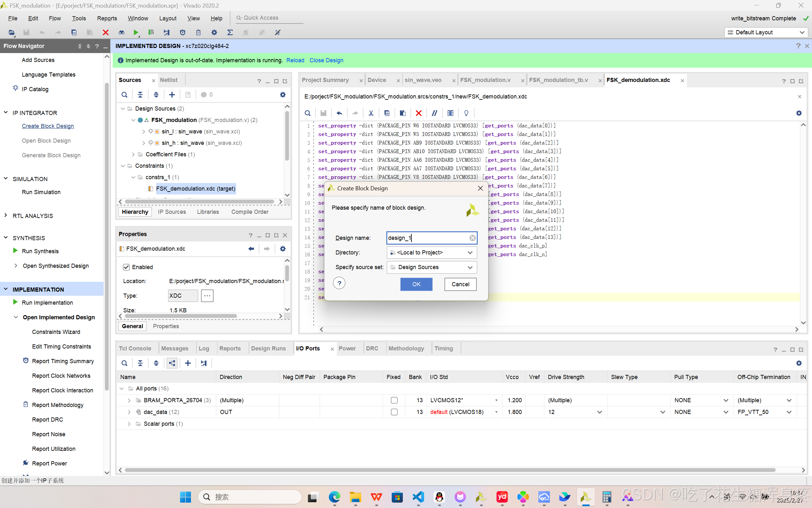The height and width of the screenshot is (508, 812).
Task: Click the Close Design link
Action: [326, 60]
